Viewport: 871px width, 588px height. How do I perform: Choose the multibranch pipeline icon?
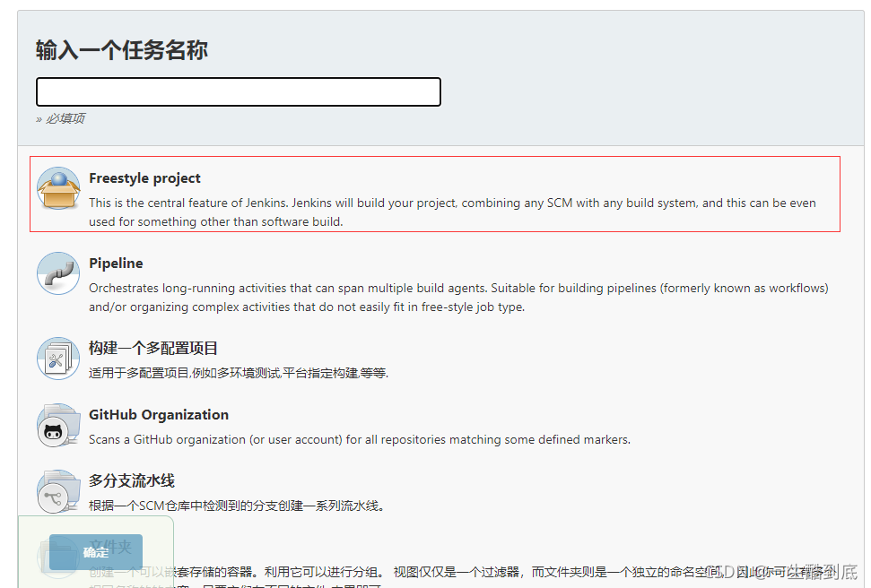[x=58, y=491]
